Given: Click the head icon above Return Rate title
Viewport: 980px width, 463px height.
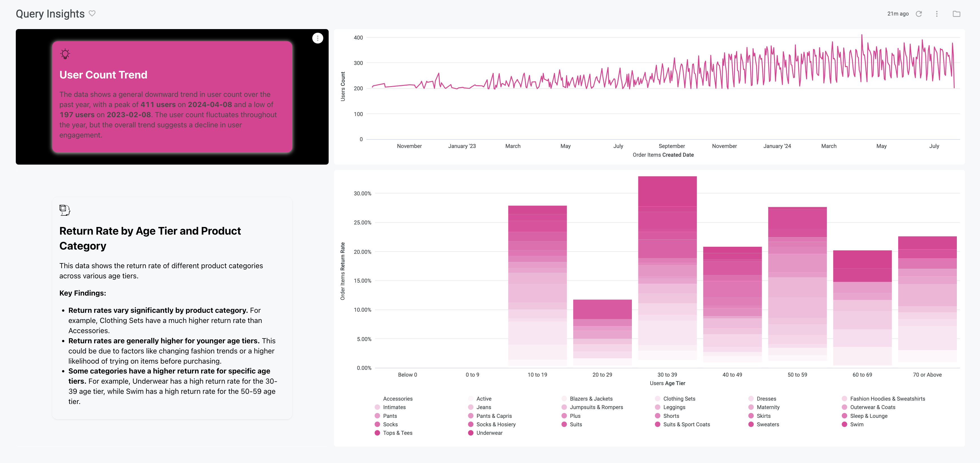Looking at the screenshot, I should coord(65,210).
